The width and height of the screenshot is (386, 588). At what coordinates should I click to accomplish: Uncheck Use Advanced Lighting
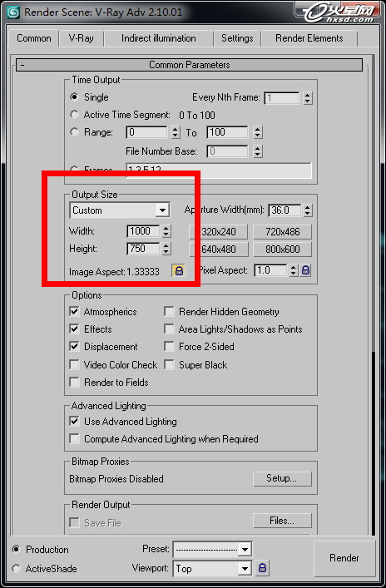click(x=74, y=422)
